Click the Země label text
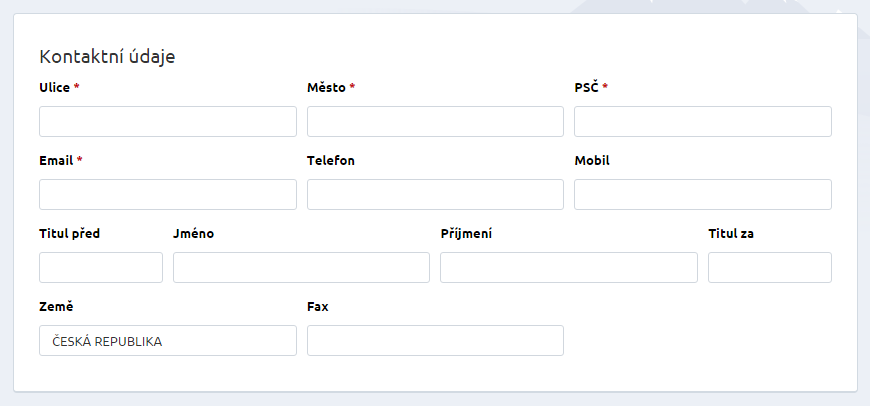Screen dimensions: 870x406 (56, 307)
